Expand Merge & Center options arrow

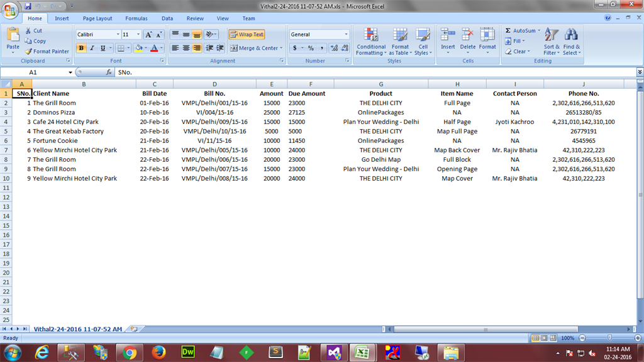pyautogui.click(x=281, y=48)
